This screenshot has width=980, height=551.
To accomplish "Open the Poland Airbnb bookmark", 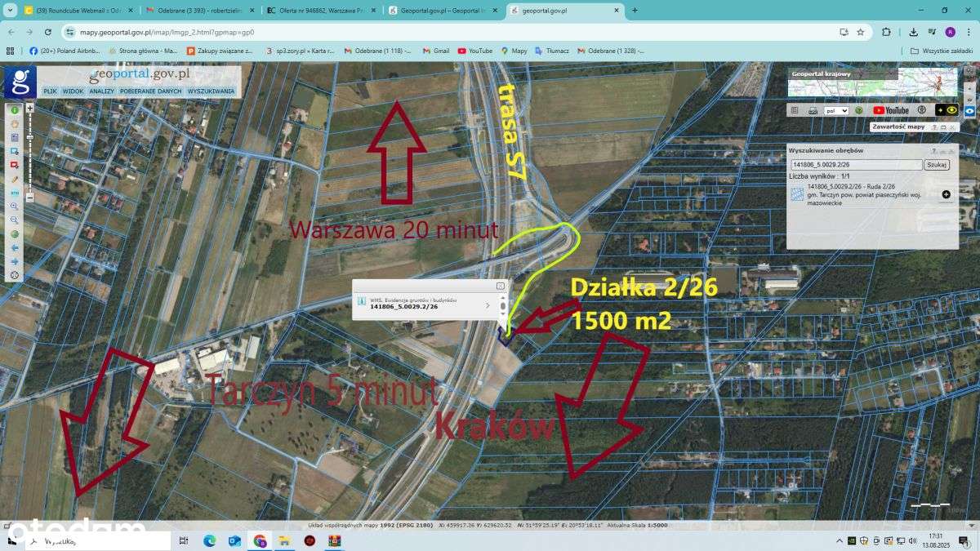I will point(64,51).
